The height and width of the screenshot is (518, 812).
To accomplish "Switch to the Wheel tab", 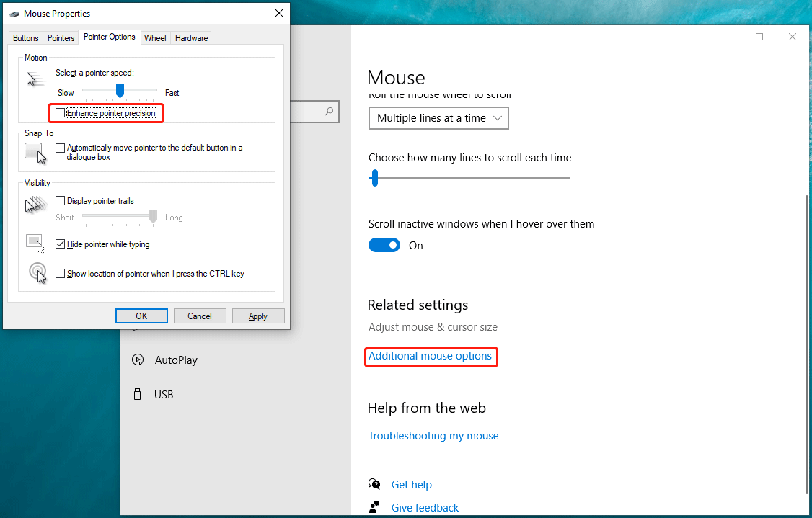I will (x=154, y=37).
